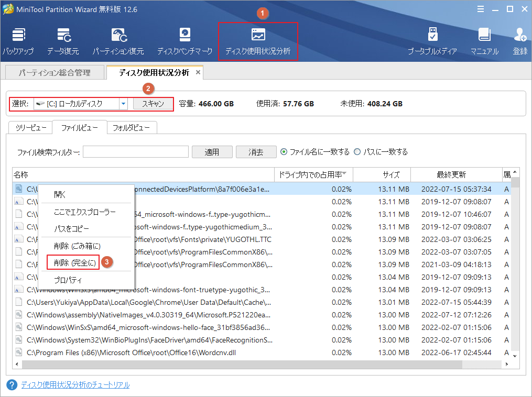This screenshot has height=397, width=532.
Task: Click the 2021-03-09 04:18:13 date cell
Action: 457,264
